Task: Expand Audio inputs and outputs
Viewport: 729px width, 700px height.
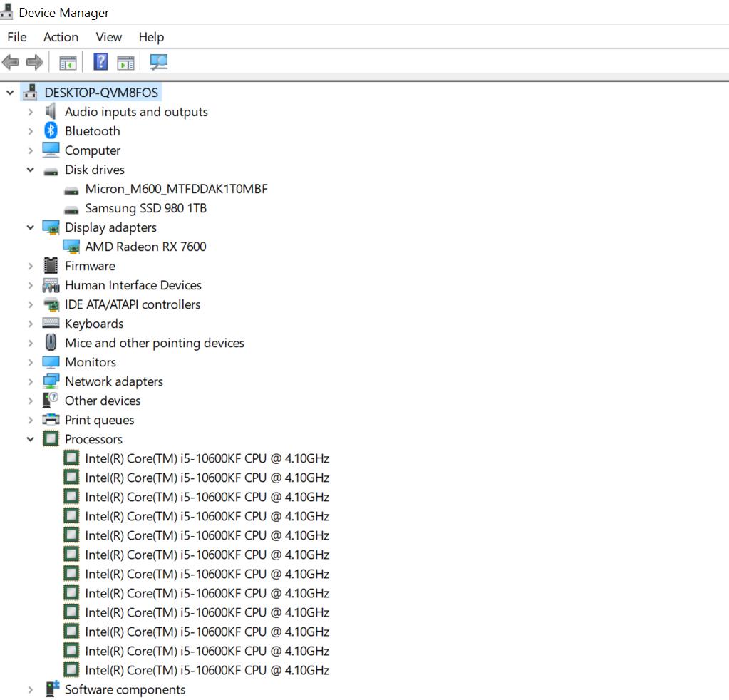Action: (30, 112)
